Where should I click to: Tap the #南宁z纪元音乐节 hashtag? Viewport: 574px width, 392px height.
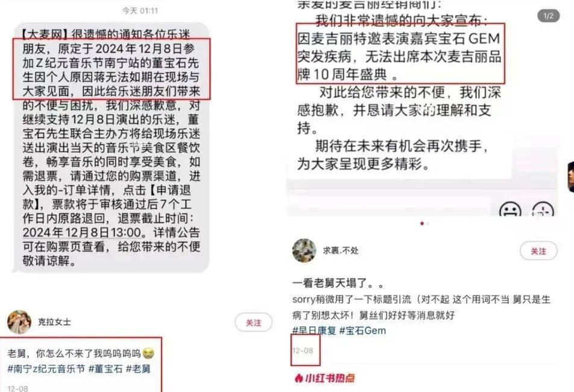coord(46,368)
